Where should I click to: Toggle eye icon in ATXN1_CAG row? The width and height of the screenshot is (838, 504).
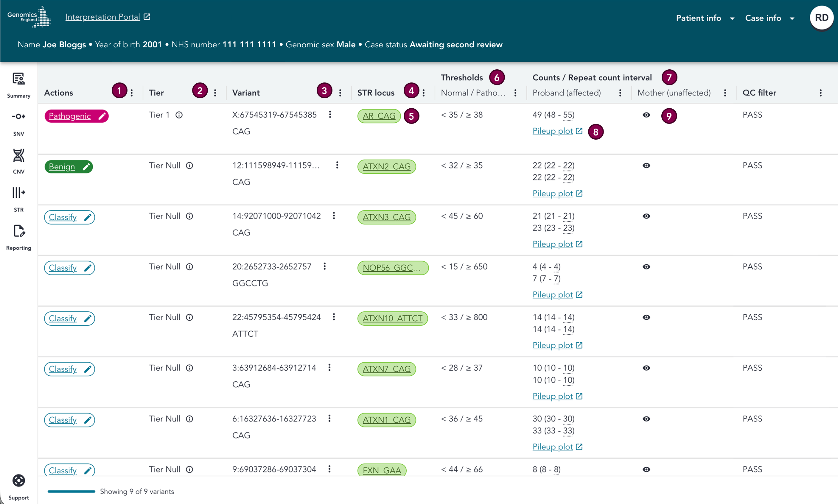pyautogui.click(x=646, y=419)
